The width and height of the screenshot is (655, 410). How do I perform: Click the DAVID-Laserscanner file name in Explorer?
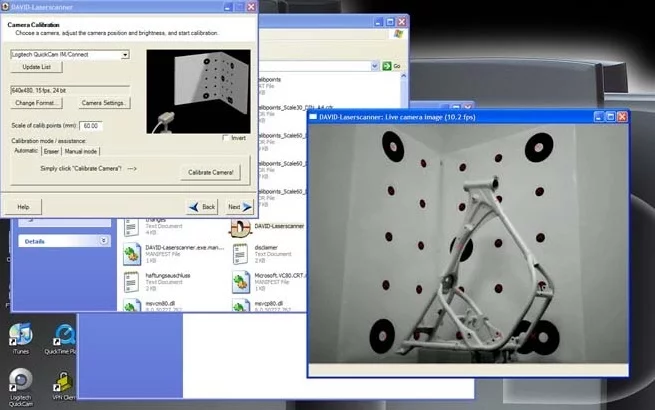point(279,226)
